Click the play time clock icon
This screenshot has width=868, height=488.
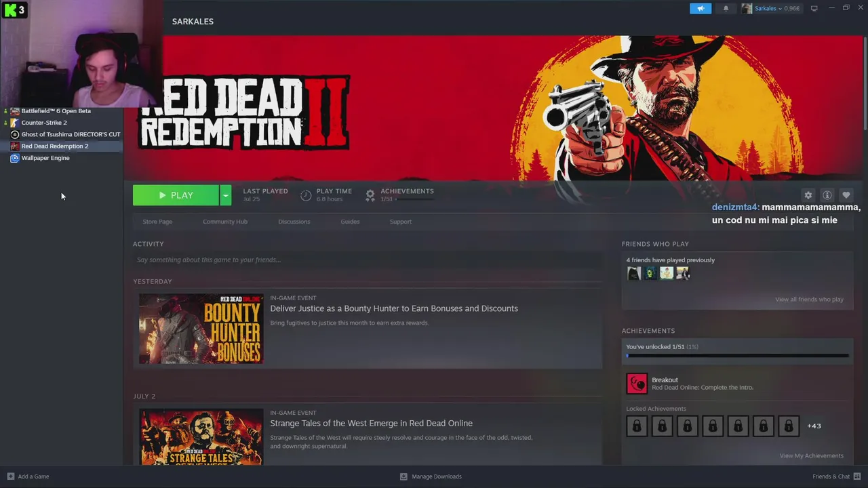point(306,195)
